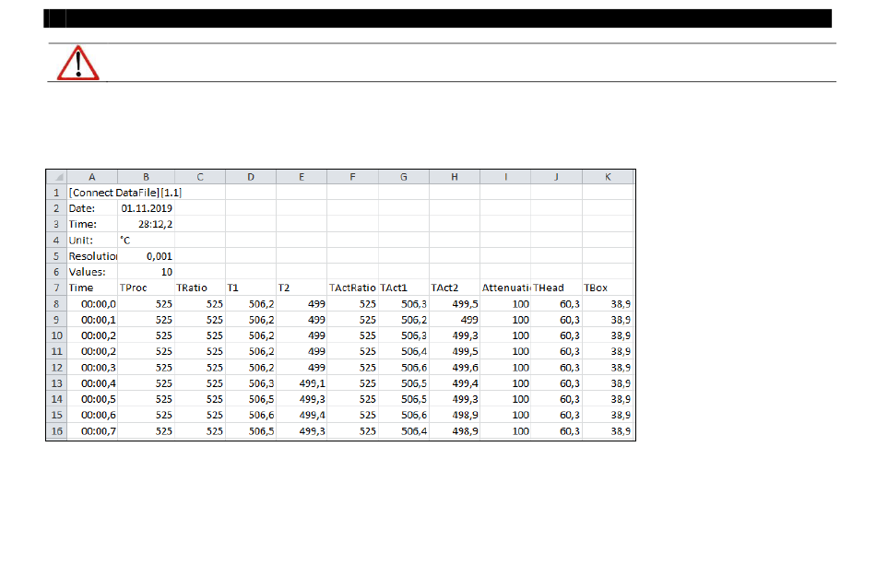
Task: Click the Attenuation value 100 in row 8
Action: pos(505,304)
